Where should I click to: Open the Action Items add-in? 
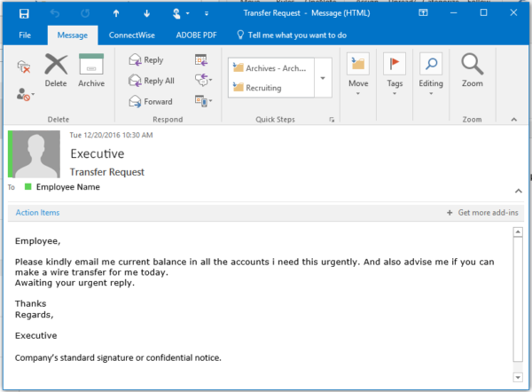click(37, 213)
